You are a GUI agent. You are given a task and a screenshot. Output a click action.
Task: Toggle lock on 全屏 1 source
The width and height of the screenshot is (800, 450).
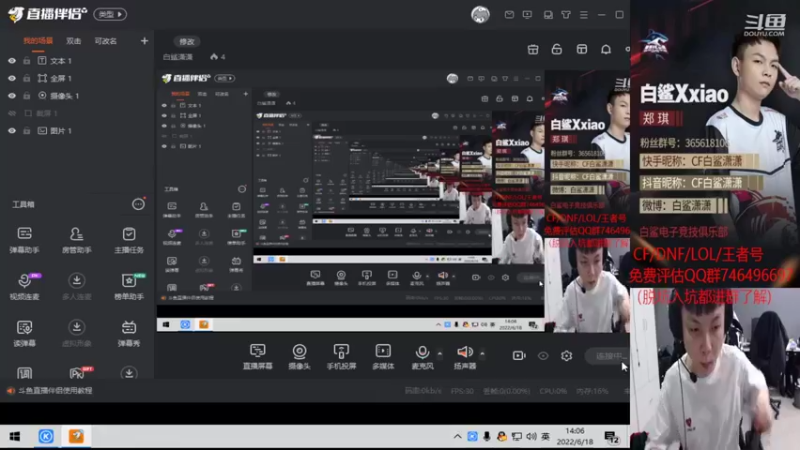[27, 78]
